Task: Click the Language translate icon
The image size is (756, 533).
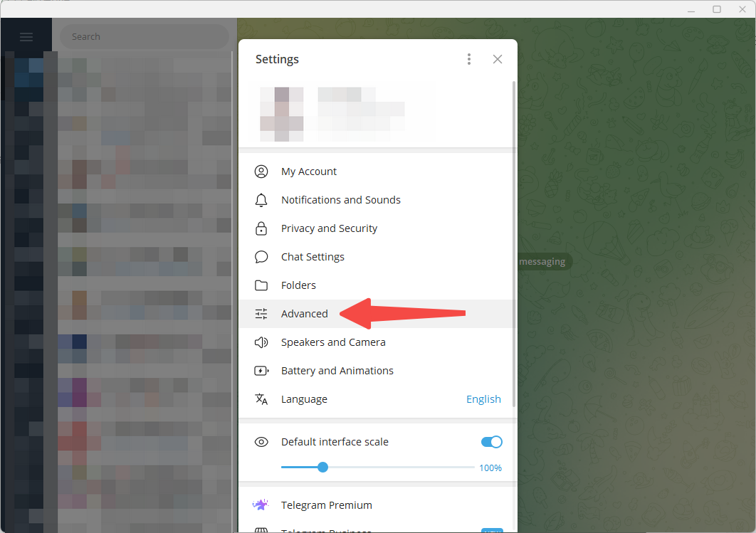Action: (x=261, y=399)
